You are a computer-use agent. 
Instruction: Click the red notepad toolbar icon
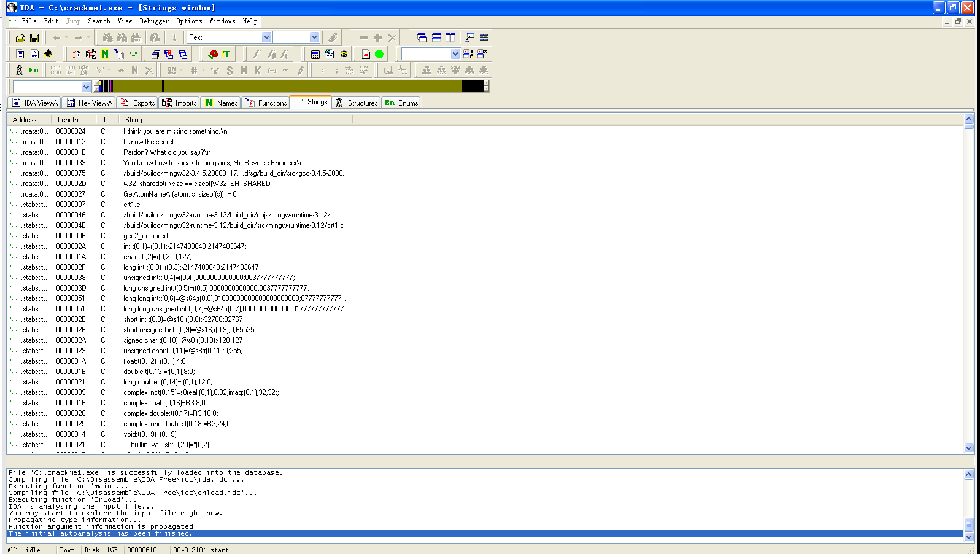(366, 54)
